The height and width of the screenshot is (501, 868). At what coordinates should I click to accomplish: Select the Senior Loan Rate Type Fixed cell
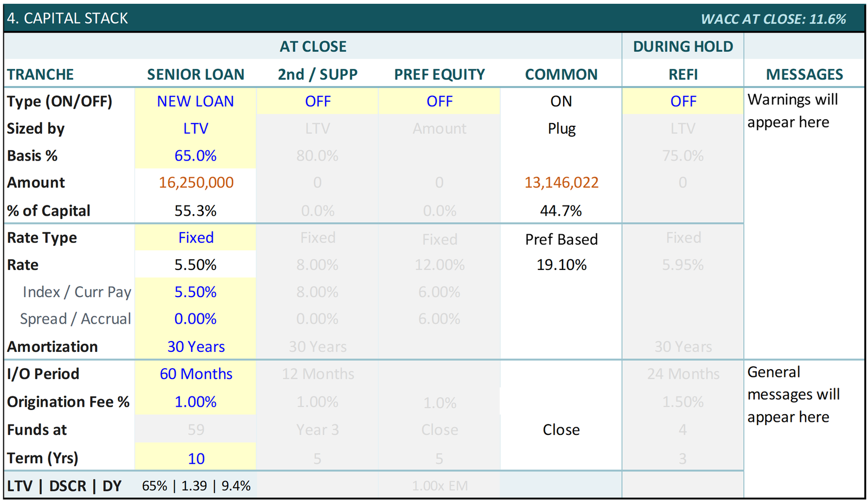click(195, 237)
